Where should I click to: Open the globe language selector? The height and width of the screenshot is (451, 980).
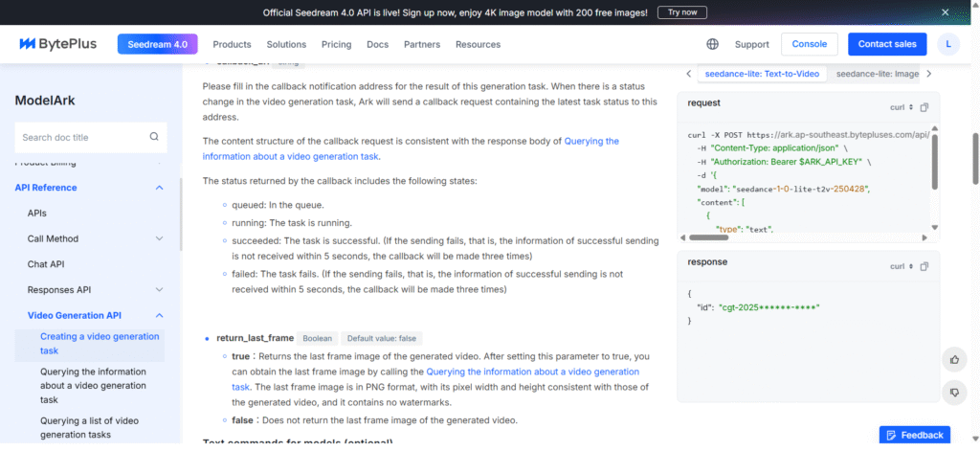[x=712, y=44]
